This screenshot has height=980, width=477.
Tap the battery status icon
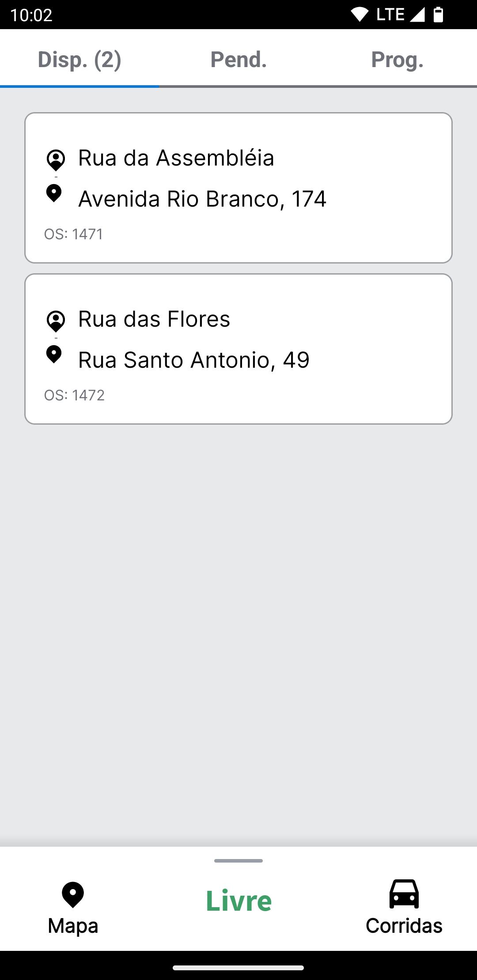click(x=438, y=15)
